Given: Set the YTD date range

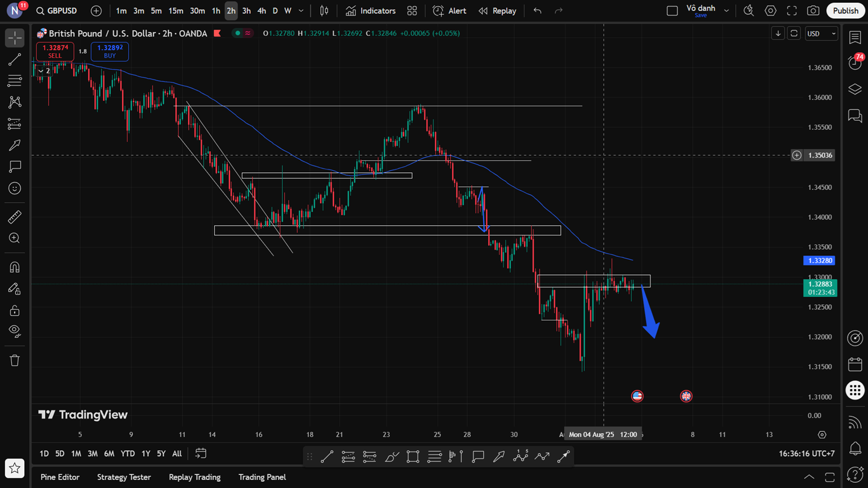Looking at the screenshot, I should [x=128, y=454].
